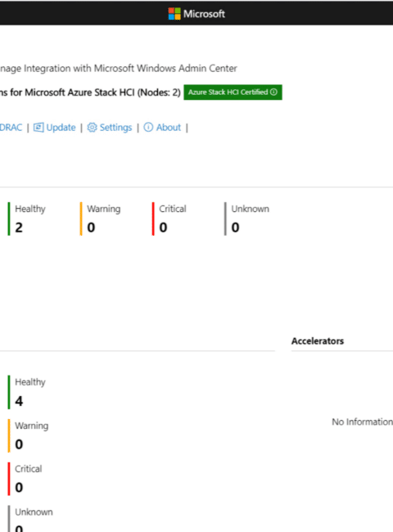Image resolution: width=393 pixels, height=532 pixels.
Task: Click the Azure Stack HCI Certified badge
Action: pos(233,92)
